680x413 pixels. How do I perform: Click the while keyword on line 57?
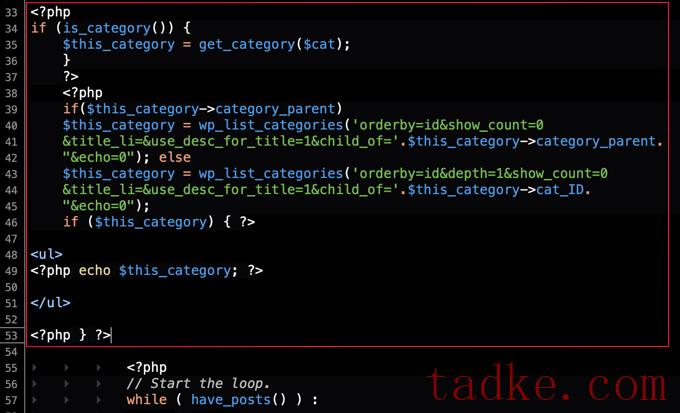tap(147, 400)
